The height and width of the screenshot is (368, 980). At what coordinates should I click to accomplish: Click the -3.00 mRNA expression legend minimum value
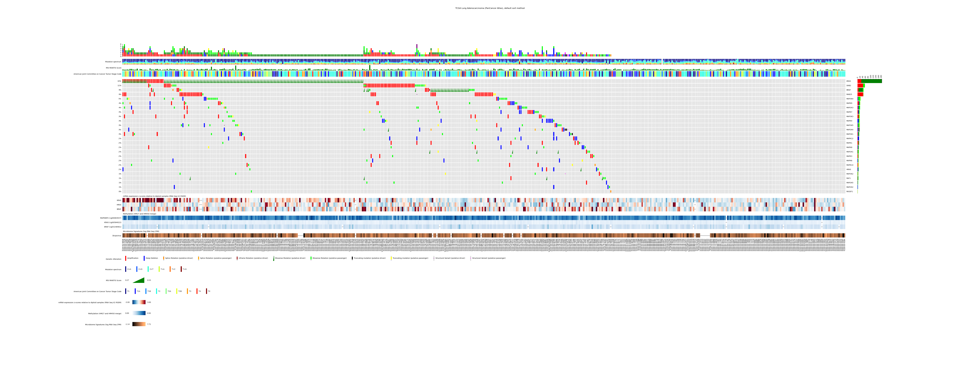point(127,302)
